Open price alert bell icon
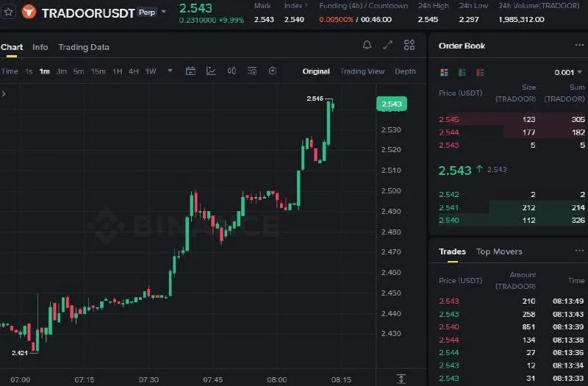This screenshot has height=386, width=588. (x=367, y=46)
